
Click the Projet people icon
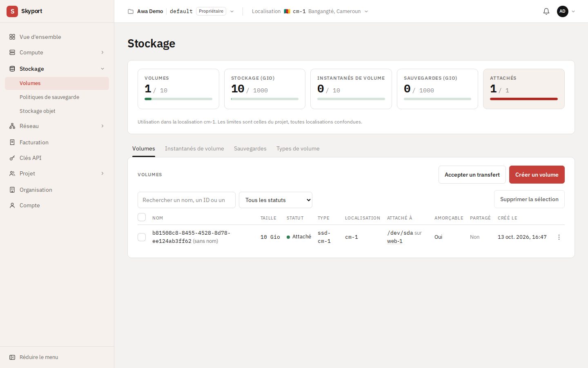[x=12, y=173]
